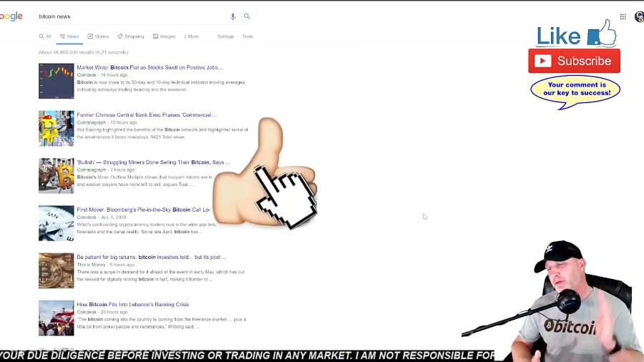Open the Images tab
Screen dimensions: 644x362
pyautogui.click(x=165, y=36)
